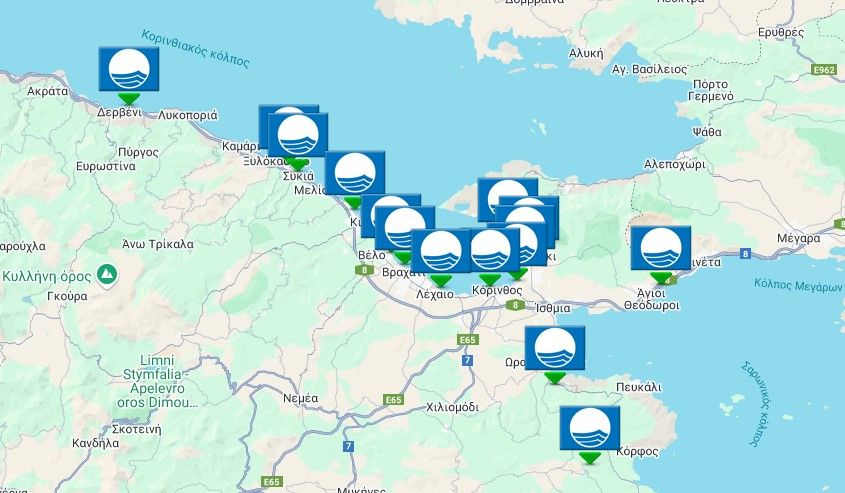Click the Σκοτεινή label
Image resolution: width=845 pixels, height=493 pixels.
click(x=136, y=429)
